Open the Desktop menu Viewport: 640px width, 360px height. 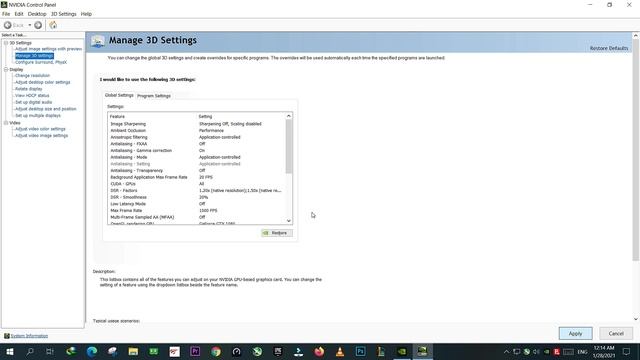pyautogui.click(x=37, y=14)
